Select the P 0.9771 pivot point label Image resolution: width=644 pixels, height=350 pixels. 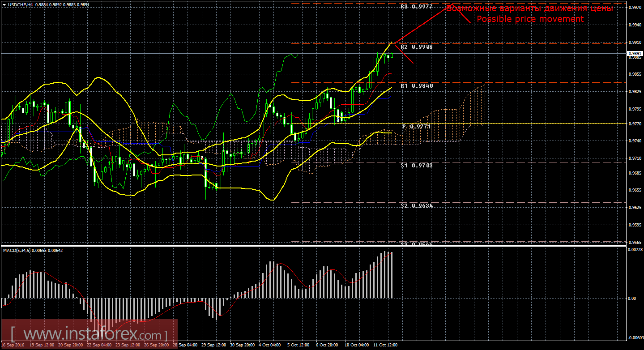click(416, 127)
